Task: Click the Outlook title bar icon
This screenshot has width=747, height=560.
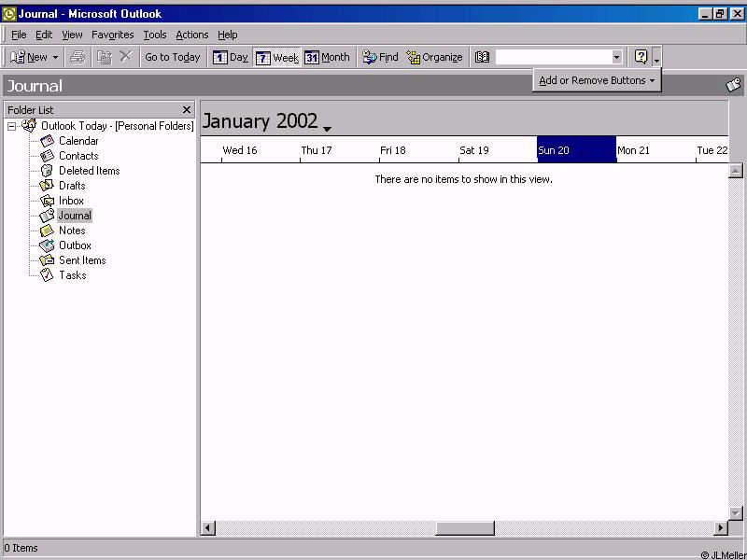Action: [x=9, y=14]
